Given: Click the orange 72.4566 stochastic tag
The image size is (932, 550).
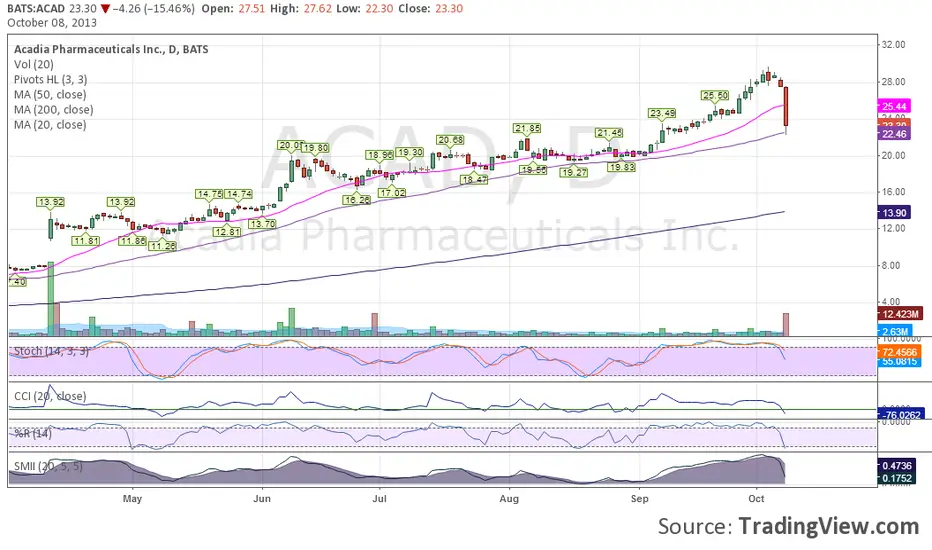Looking at the screenshot, I should click(899, 352).
